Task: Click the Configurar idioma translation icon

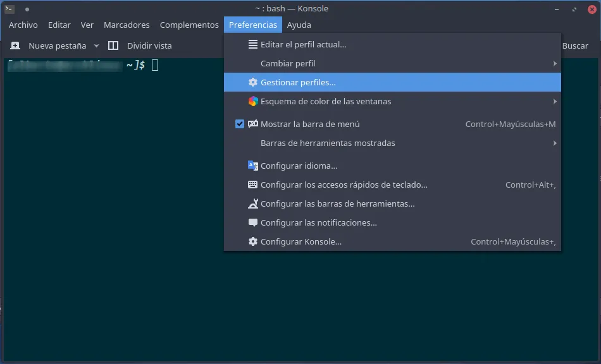Action: [253, 166]
